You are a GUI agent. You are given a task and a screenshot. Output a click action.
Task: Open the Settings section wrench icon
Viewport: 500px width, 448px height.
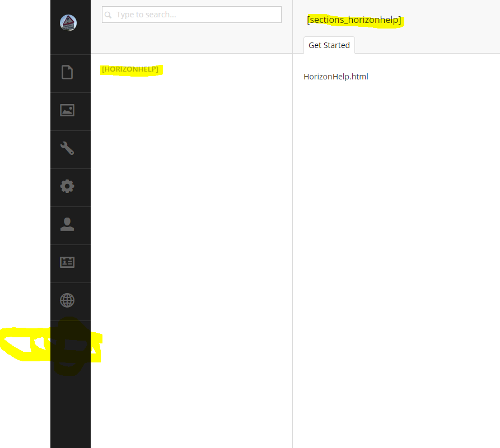pyautogui.click(x=67, y=149)
